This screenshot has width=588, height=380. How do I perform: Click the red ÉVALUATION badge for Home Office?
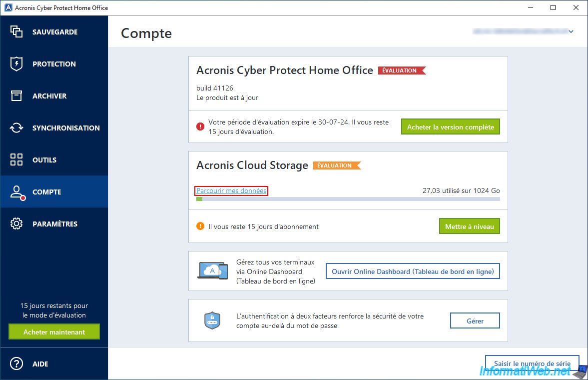(x=402, y=70)
